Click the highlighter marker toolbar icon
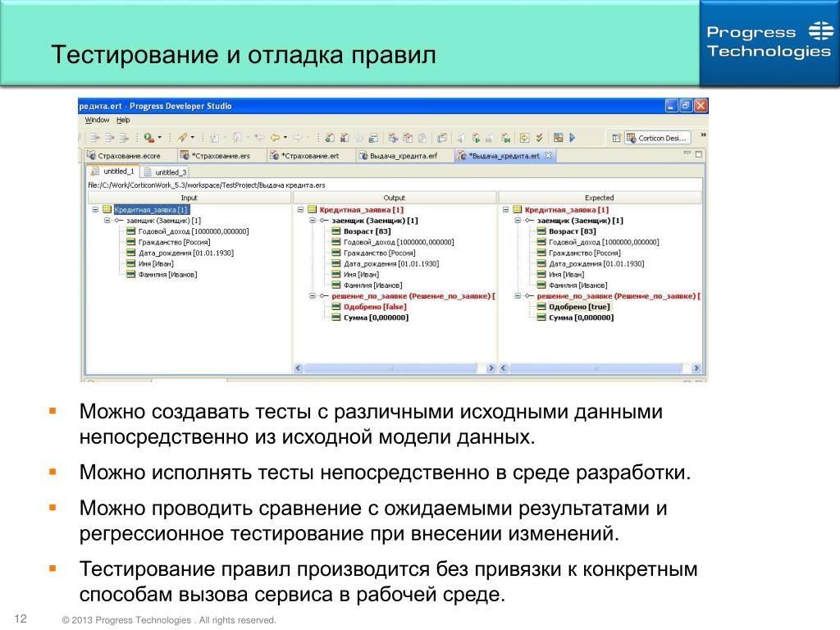Viewport: 840px width, 630px height. [182, 138]
